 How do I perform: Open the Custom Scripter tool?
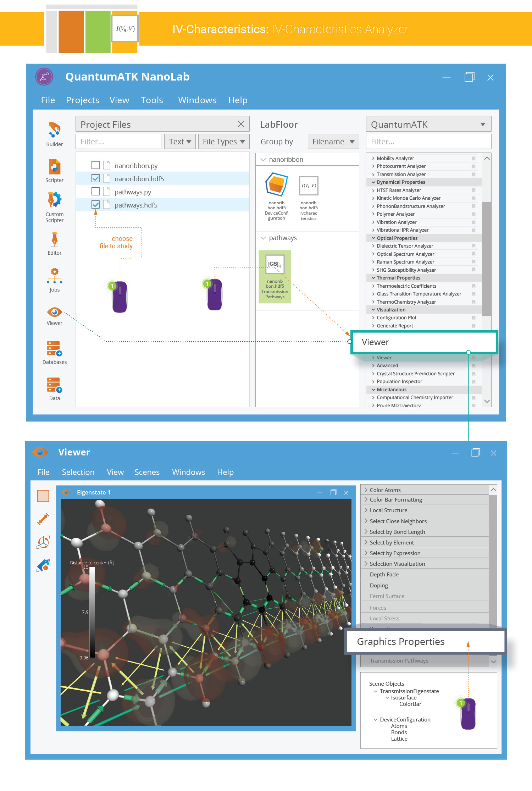click(54, 200)
